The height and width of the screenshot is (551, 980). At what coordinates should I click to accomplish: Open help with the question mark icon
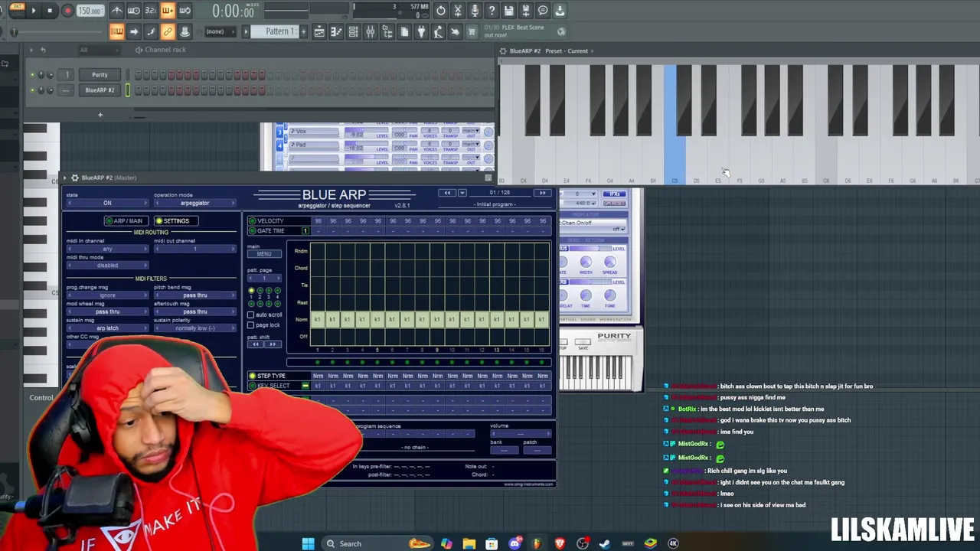tap(492, 11)
